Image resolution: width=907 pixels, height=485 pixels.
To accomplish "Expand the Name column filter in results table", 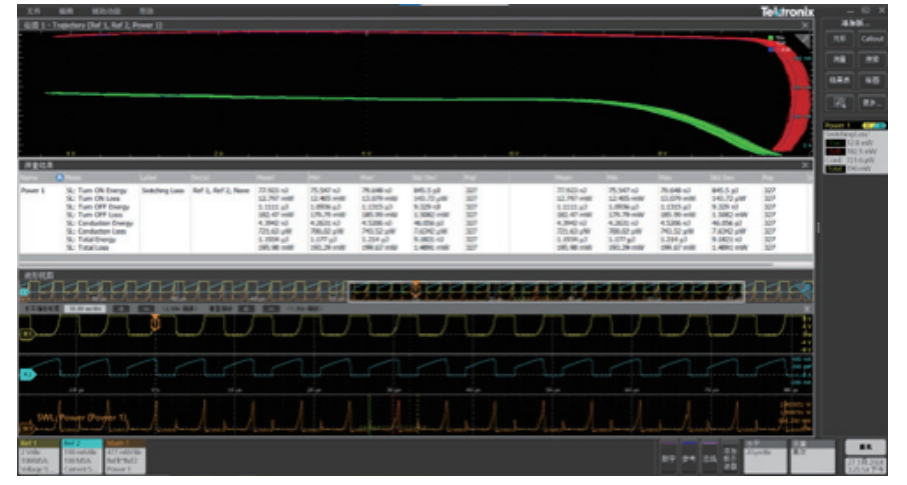I will click(60, 177).
